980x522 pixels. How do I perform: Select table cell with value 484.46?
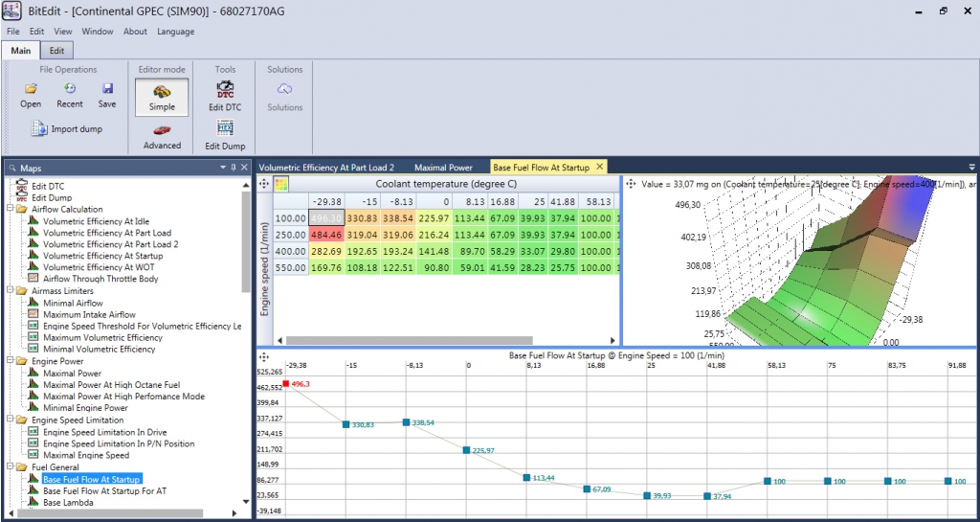(x=326, y=235)
